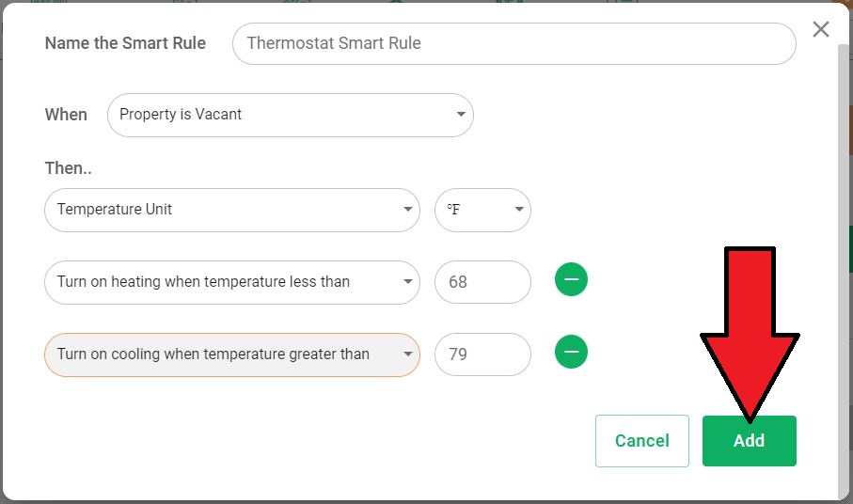Click the caret icon on Temperature Unit selector
The height and width of the screenshot is (504, 853).
tap(407, 210)
